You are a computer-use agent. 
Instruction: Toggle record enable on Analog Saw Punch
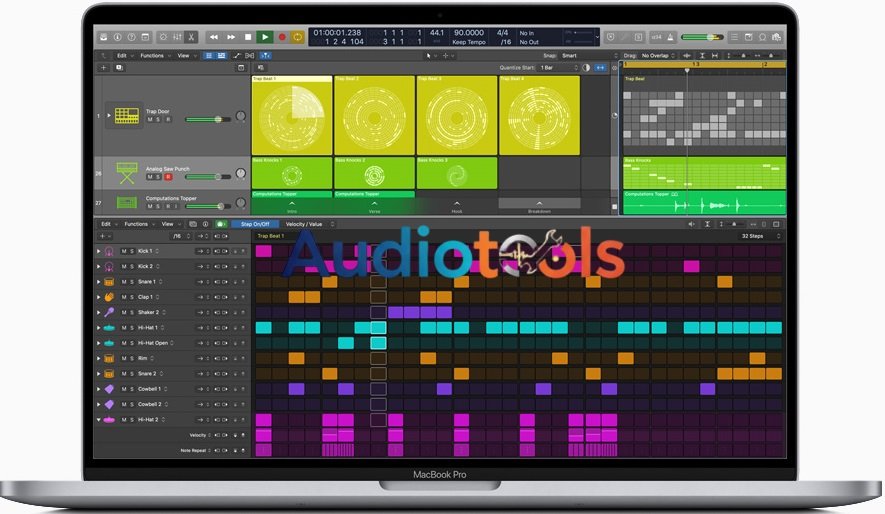pyautogui.click(x=168, y=177)
